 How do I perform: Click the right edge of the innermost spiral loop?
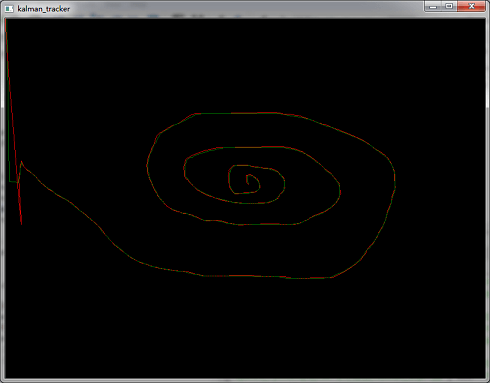tap(284, 183)
